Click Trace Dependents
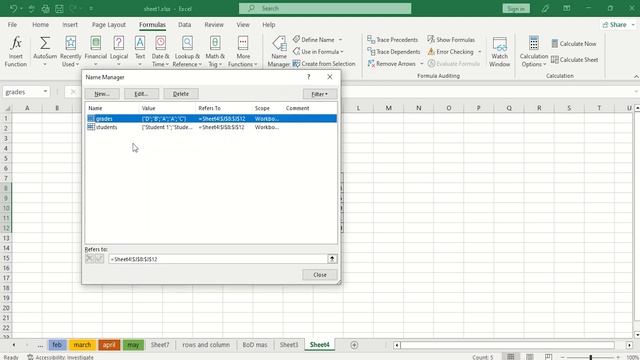Image resolution: width=640 pixels, height=360 pixels. coord(393,51)
